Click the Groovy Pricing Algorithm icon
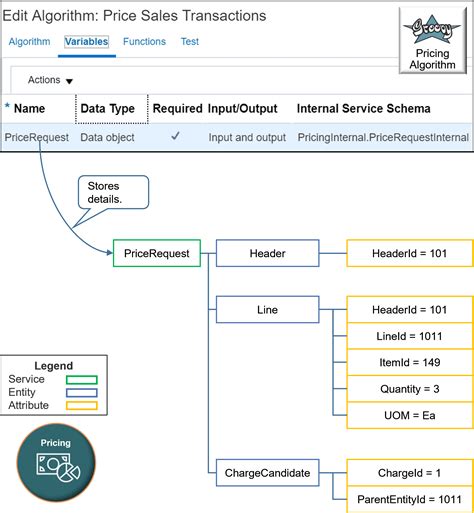 (x=432, y=41)
